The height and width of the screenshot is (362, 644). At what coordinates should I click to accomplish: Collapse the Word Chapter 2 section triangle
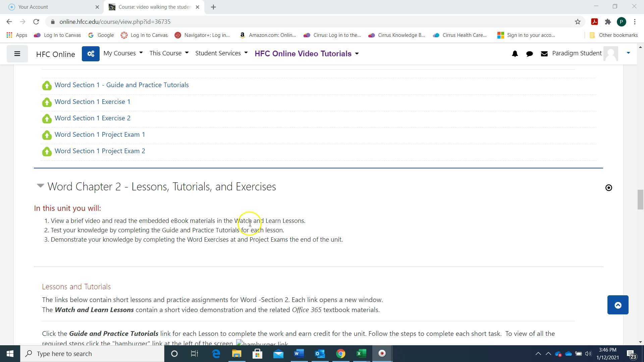(40, 186)
